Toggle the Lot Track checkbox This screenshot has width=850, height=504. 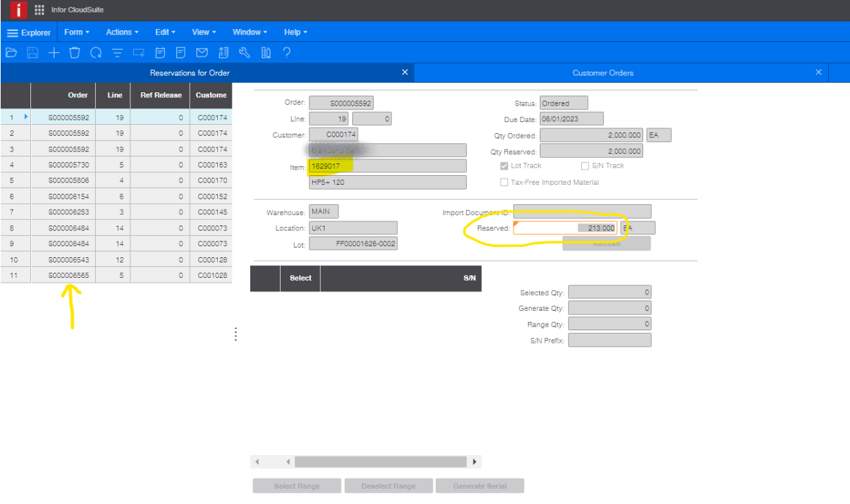(505, 166)
